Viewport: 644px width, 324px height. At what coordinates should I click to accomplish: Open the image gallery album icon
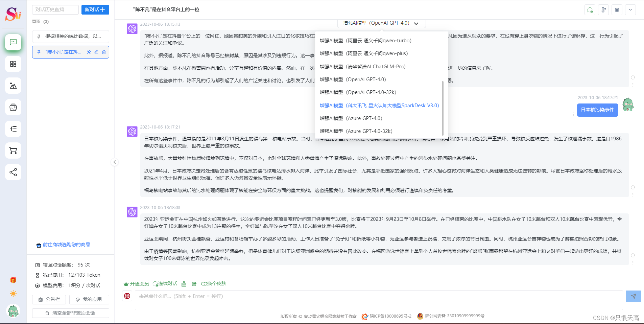click(13, 107)
